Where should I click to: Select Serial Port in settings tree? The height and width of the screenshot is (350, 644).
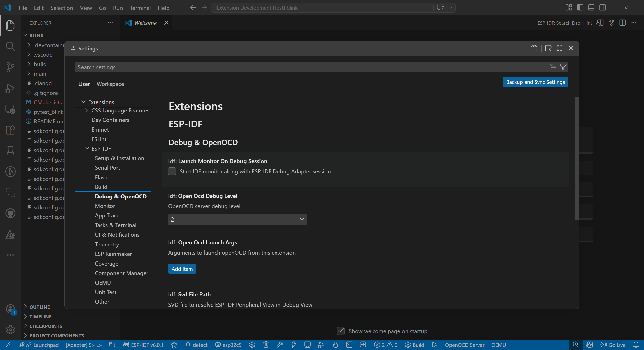[x=107, y=168]
